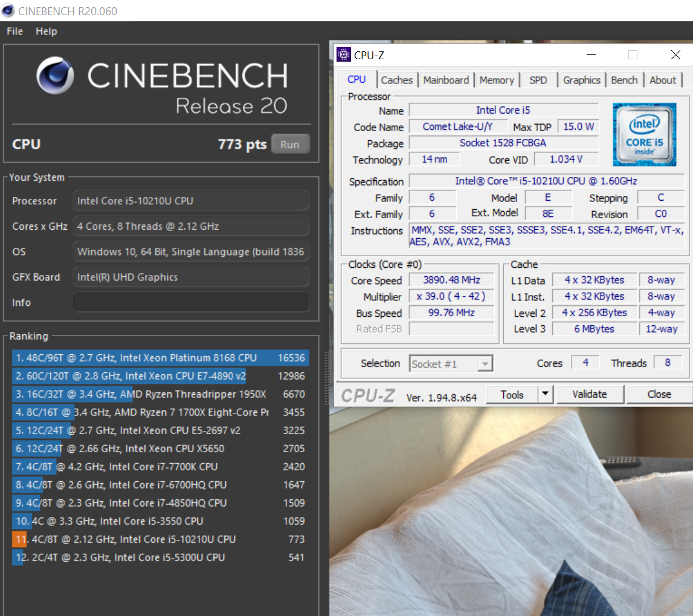Screen dimensions: 693x616
Task: Click the Level 3 cache value 6 MBytes
Action: coord(594,329)
